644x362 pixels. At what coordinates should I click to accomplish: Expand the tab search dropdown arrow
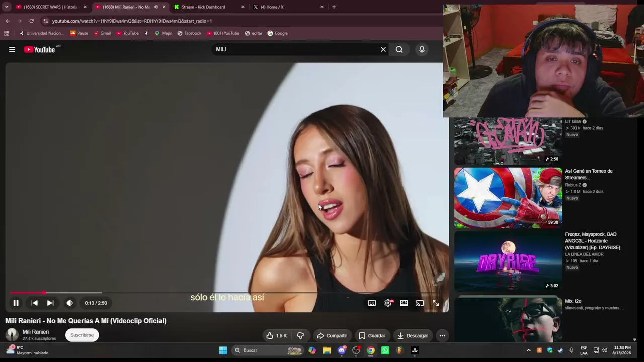6,7
